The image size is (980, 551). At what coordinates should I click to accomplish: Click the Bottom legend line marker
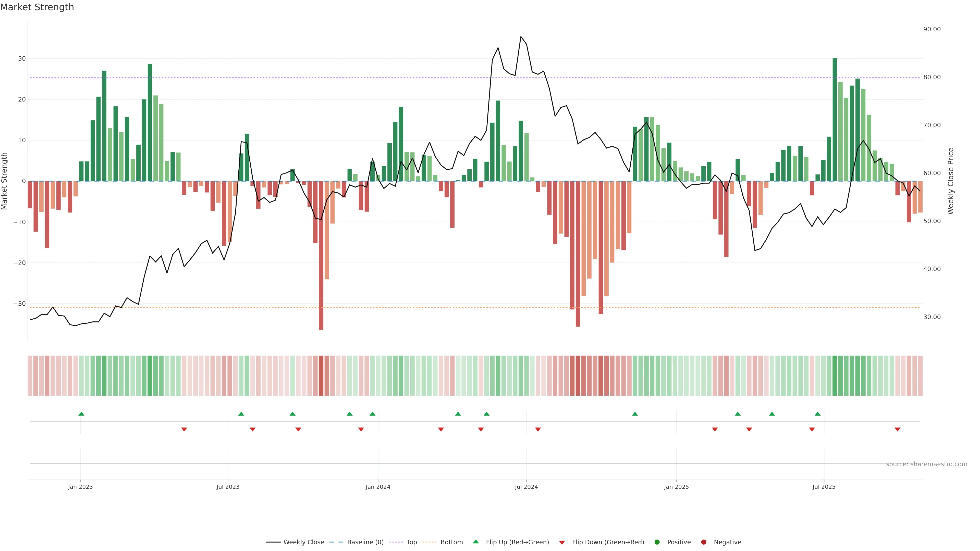pyautogui.click(x=430, y=542)
